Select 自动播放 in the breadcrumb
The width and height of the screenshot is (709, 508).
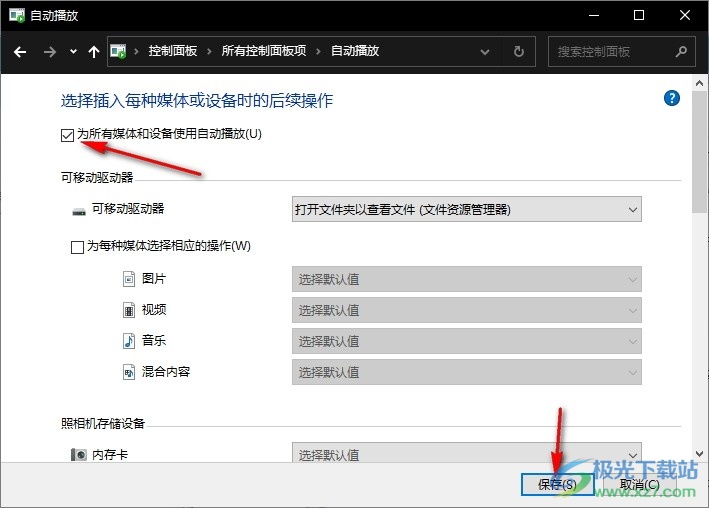pyautogui.click(x=355, y=51)
